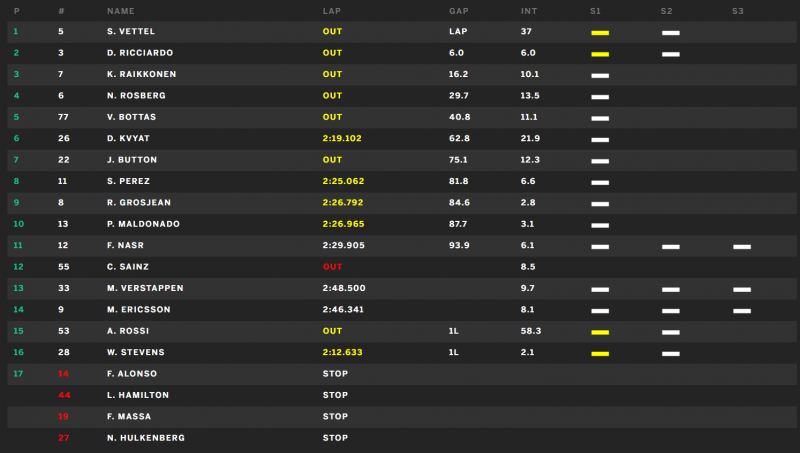
Task: Select the K. RAIKKONEN row
Action: coord(402,74)
